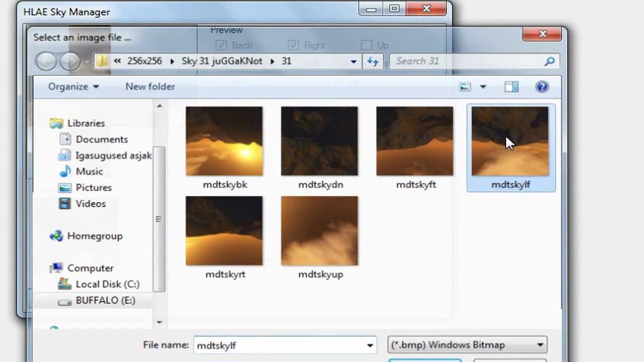
Task: Click the Libraries icon in sidebar
Action: tap(57, 123)
